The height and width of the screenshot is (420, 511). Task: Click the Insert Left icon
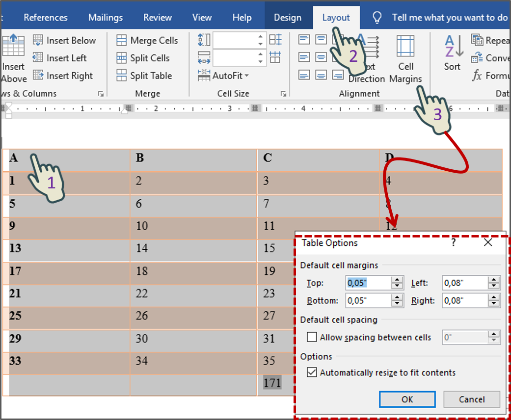pos(38,57)
